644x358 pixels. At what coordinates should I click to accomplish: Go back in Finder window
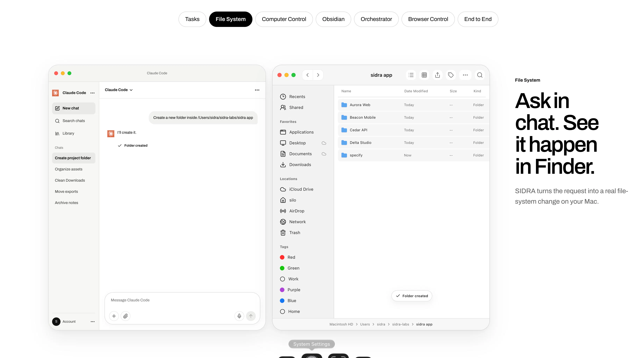(x=307, y=75)
